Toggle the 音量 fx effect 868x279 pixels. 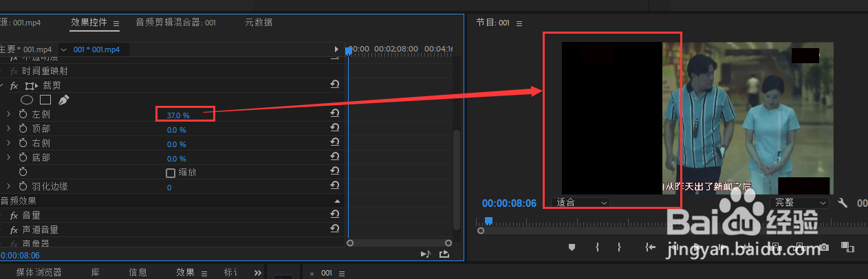(14, 216)
